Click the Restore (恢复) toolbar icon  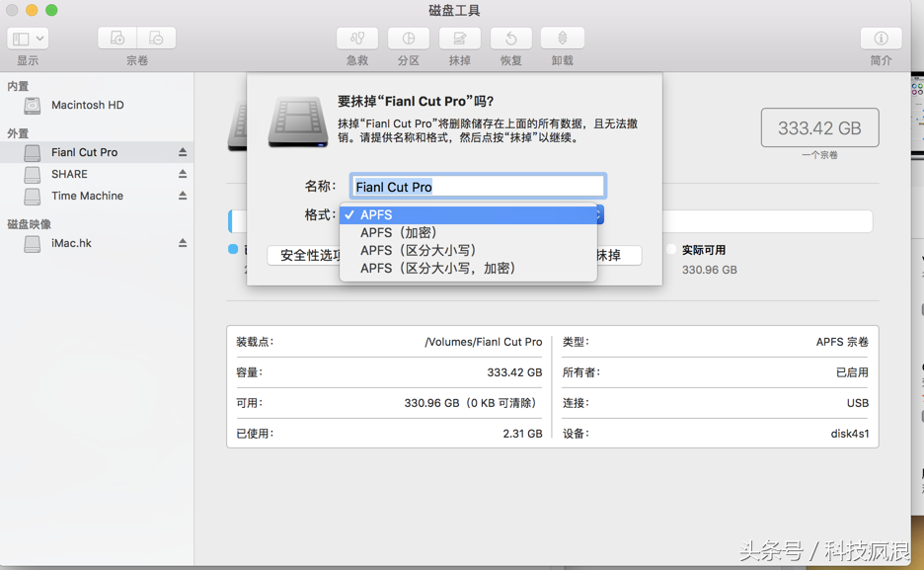(x=511, y=39)
